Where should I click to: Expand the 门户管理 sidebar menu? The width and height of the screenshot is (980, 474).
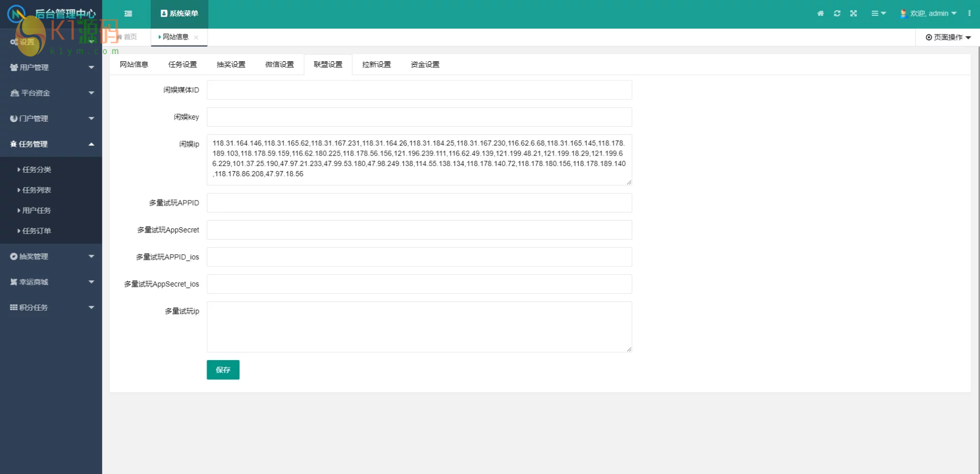click(51, 118)
